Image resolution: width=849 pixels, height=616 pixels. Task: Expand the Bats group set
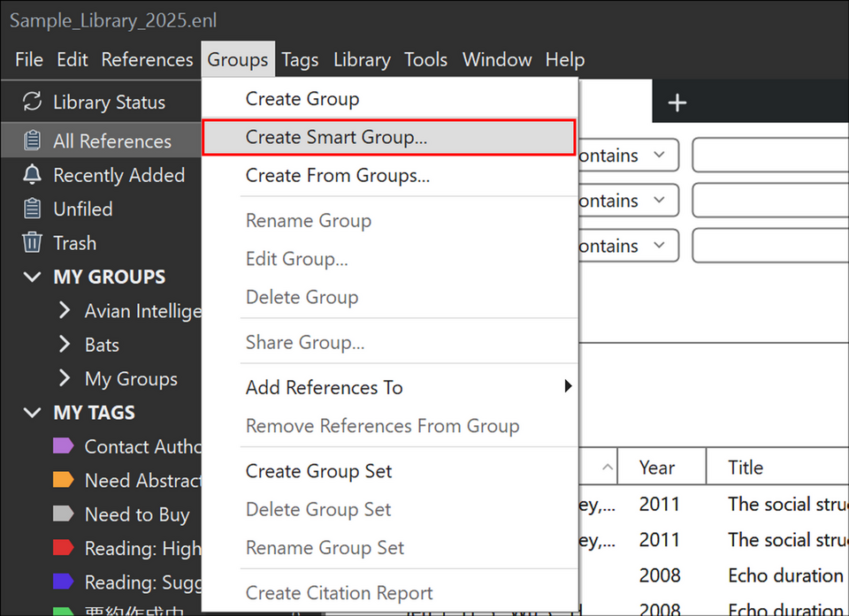tap(65, 345)
